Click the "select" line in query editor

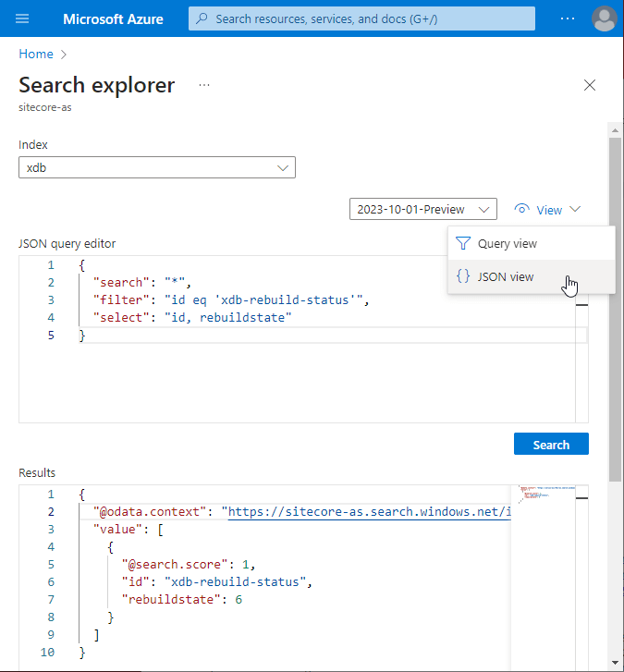point(192,318)
